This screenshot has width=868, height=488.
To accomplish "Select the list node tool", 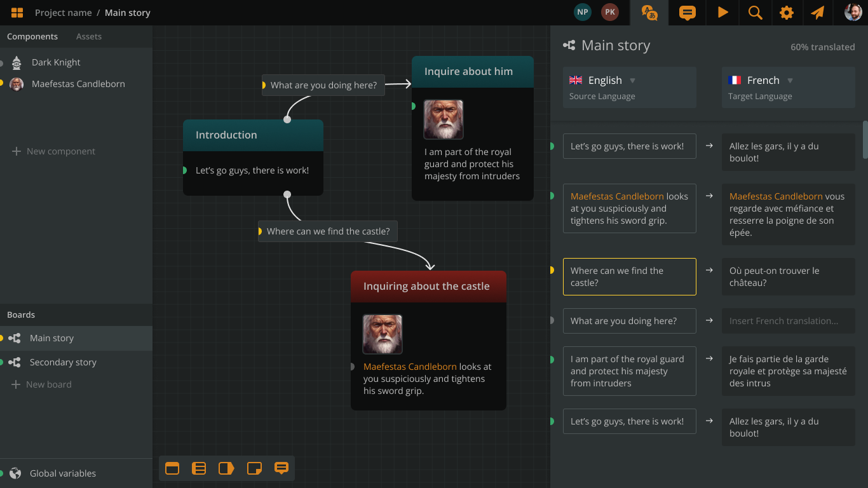I will click(199, 468).
